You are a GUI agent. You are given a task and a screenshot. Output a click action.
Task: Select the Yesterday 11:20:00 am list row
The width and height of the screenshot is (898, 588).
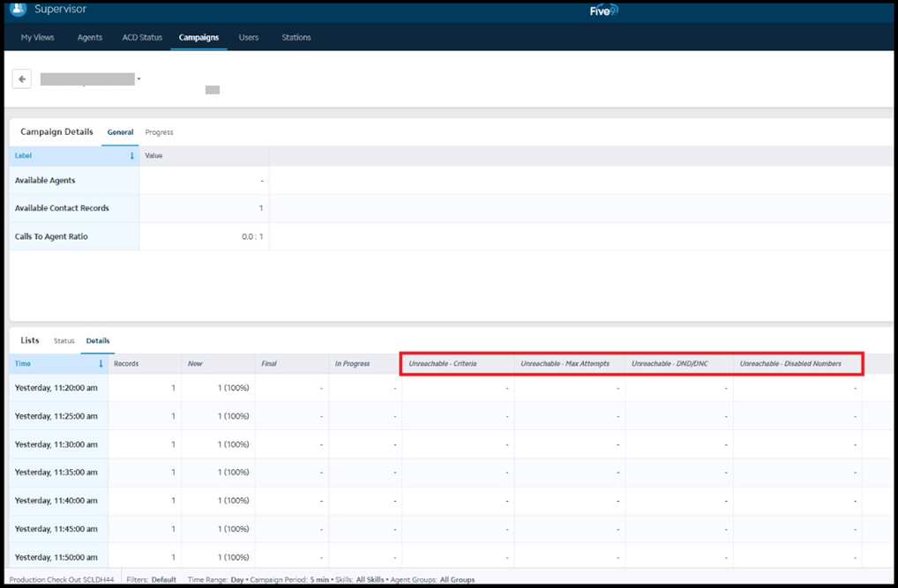57,388
